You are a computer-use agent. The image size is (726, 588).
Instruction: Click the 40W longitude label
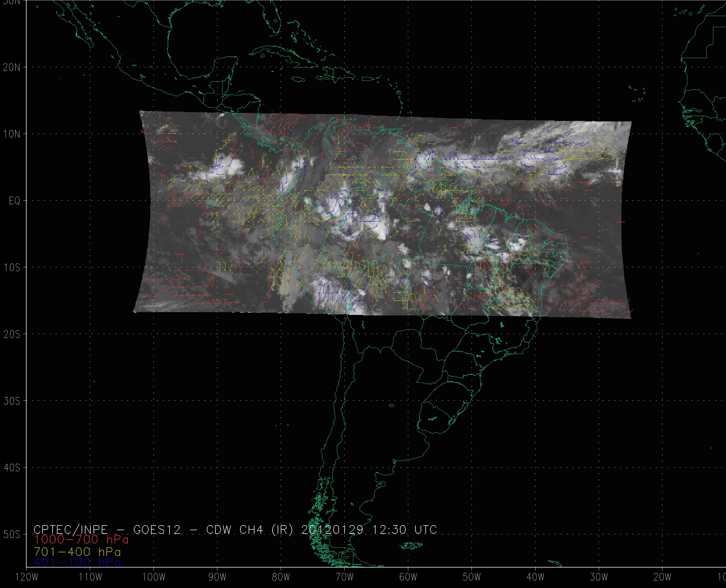point(535,577)
